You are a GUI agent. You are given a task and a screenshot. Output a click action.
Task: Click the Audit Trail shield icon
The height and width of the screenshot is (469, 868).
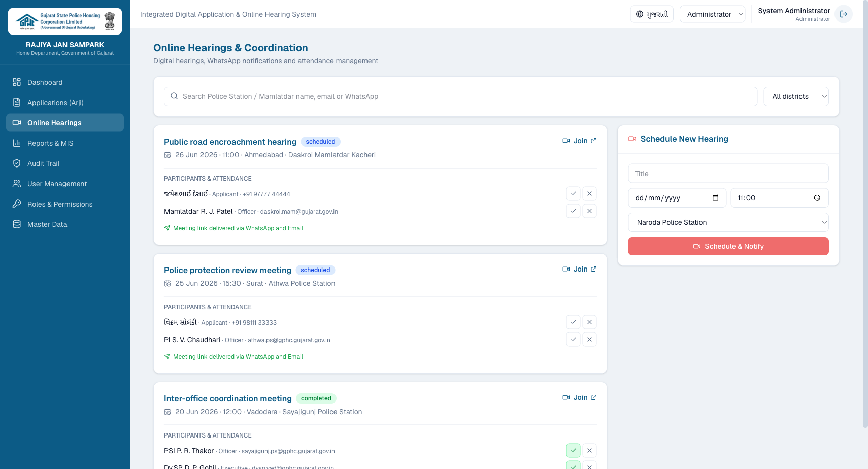pyautogui.click(x=17, y=163)
